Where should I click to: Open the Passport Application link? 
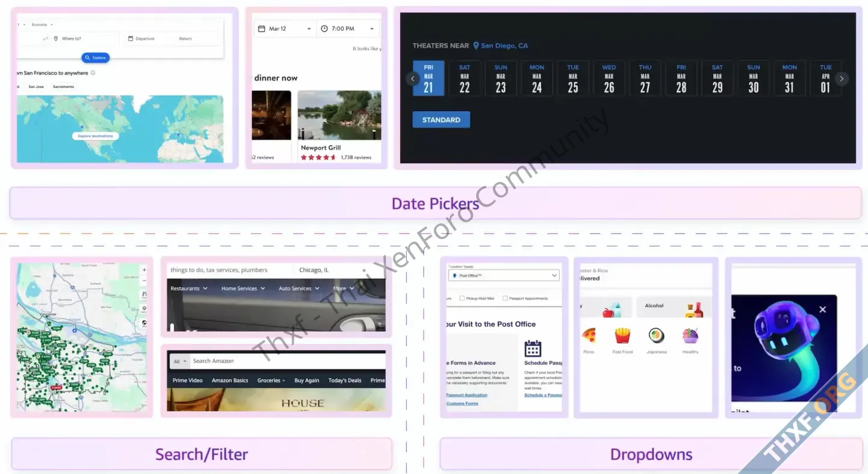point(467,395)
